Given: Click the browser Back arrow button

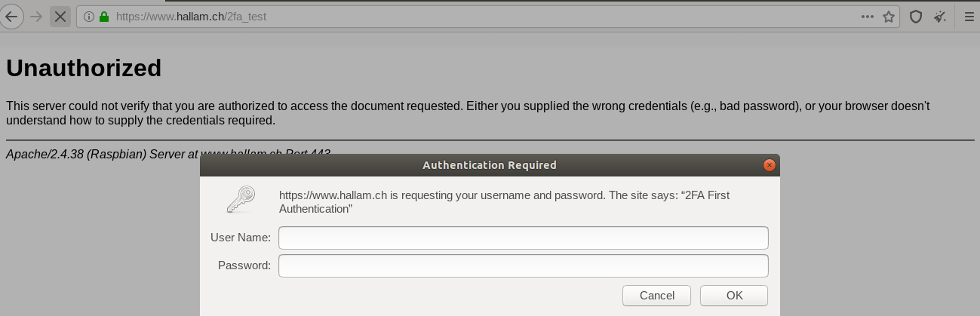Looking at the screenshot, I should click(x=11, y=17).
